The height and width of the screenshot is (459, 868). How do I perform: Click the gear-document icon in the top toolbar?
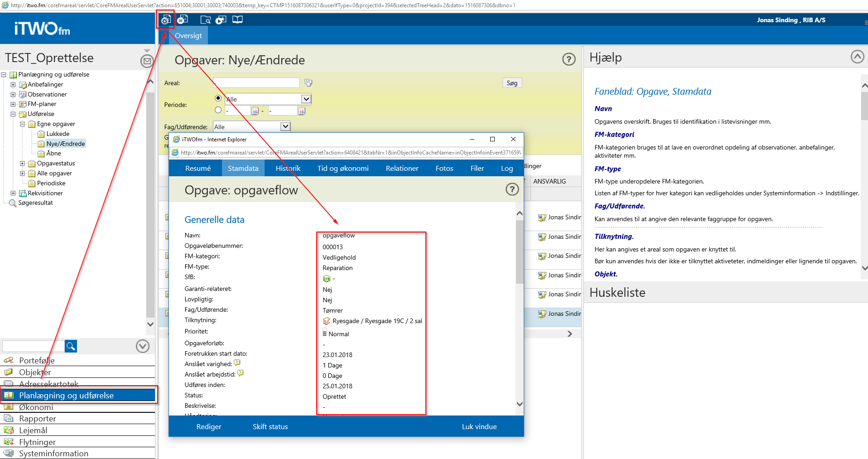166,19
